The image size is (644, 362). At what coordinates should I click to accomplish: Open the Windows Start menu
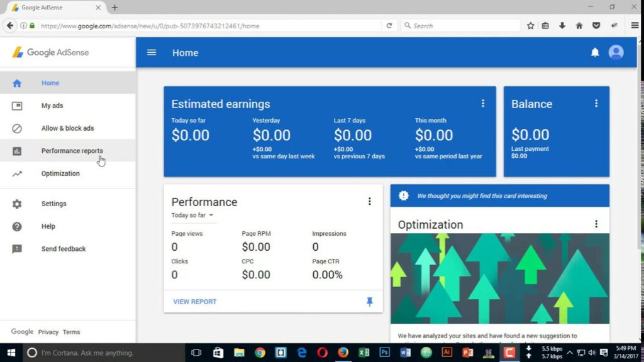coord(11,353)
